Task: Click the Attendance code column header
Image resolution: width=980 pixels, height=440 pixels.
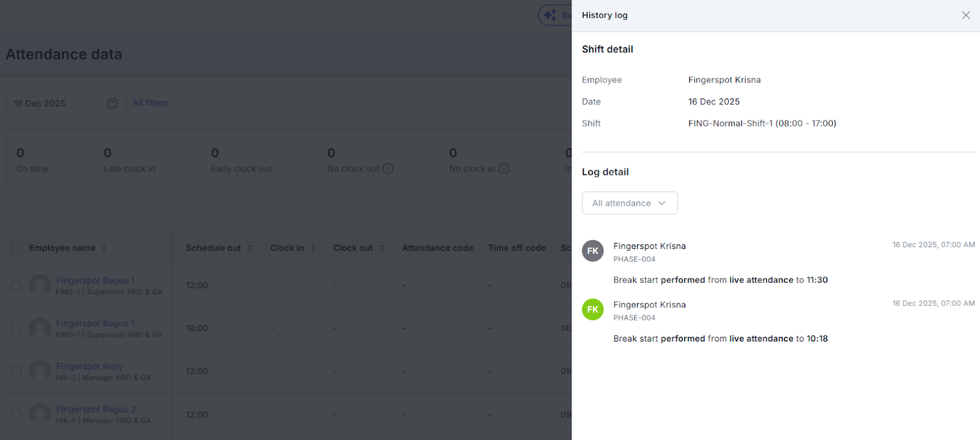Action: pos(437,248)
